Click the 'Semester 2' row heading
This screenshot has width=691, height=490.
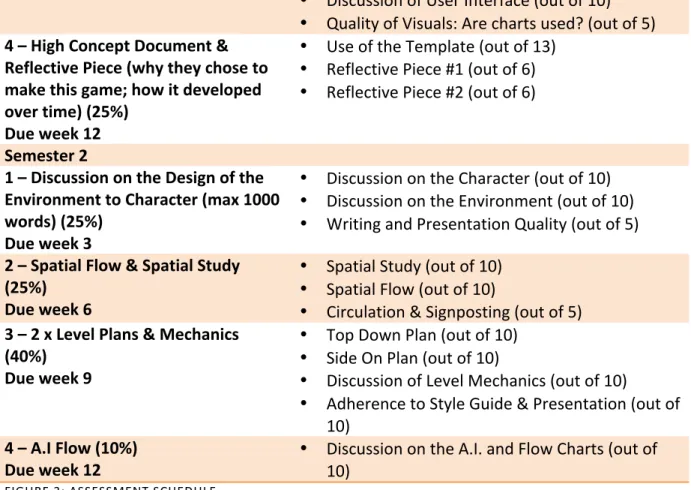46,156
